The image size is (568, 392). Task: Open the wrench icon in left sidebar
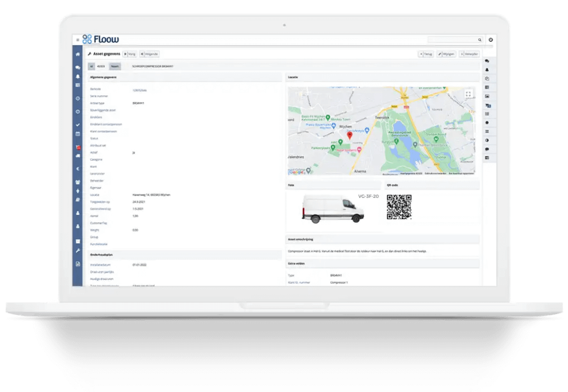coord(78,251)
